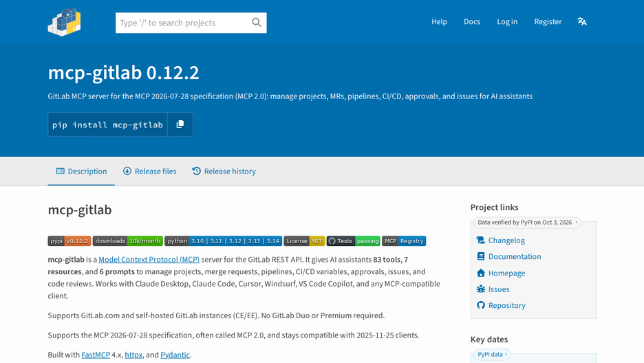Go to Log in
Screen dimensions: 644x363
(507, 21)
